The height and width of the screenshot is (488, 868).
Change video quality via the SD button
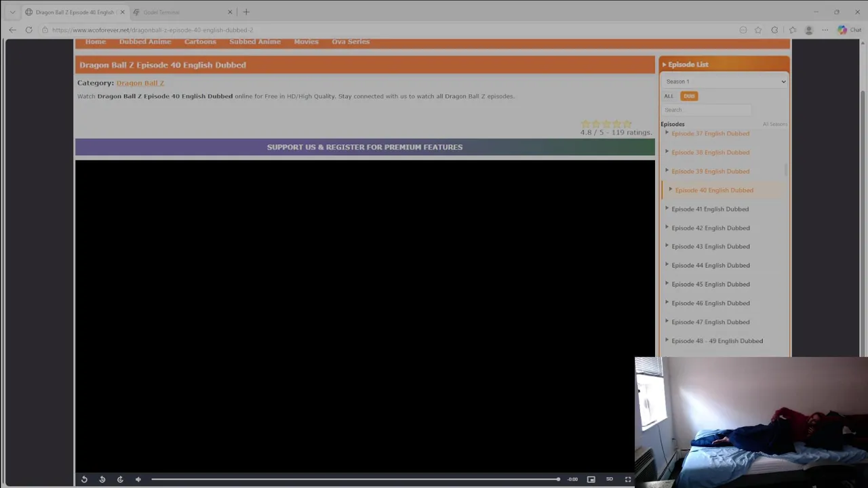click(610, 479)
